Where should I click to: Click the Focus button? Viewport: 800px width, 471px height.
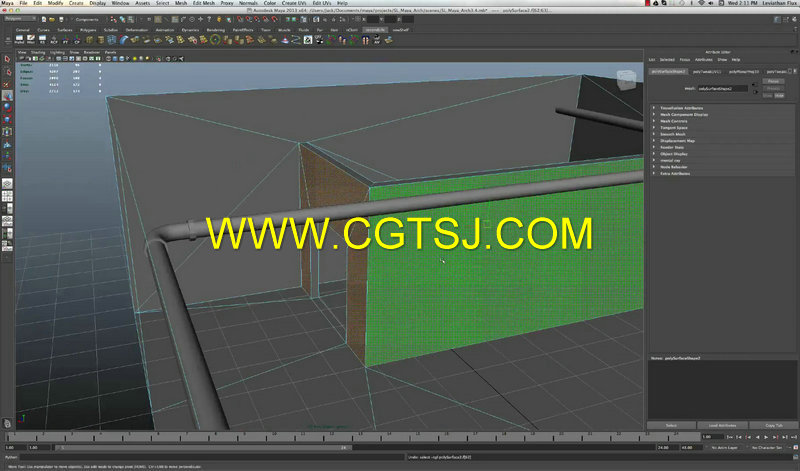[x=773, y=81]
